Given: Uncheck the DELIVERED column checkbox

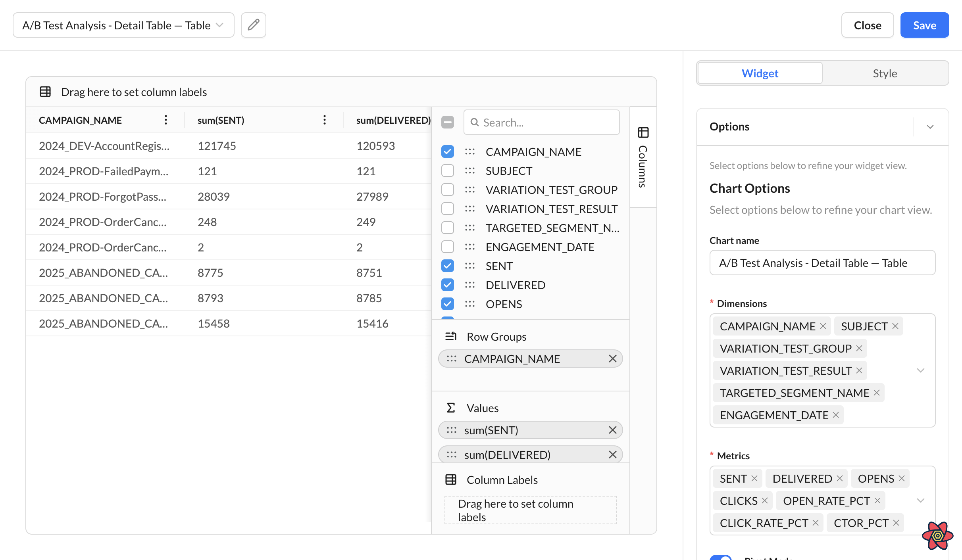Looking at the screenshot, I should 448,285.
